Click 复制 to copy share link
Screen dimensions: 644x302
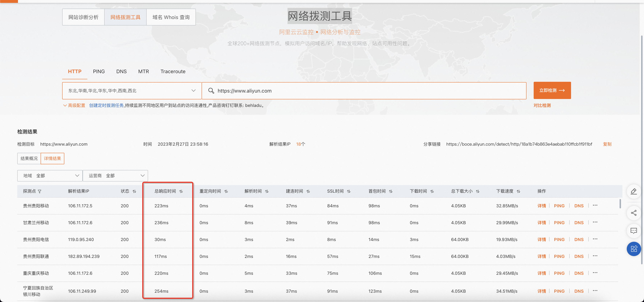pyautogui.click(x=607, y=144)
